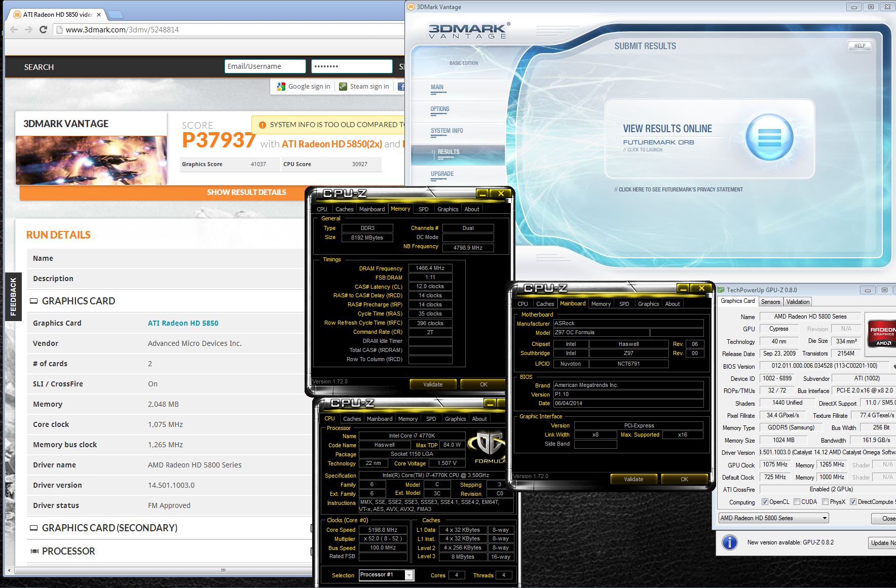Open the Processor #1 selection dropdown
The image size is (896, 588).
386,575
